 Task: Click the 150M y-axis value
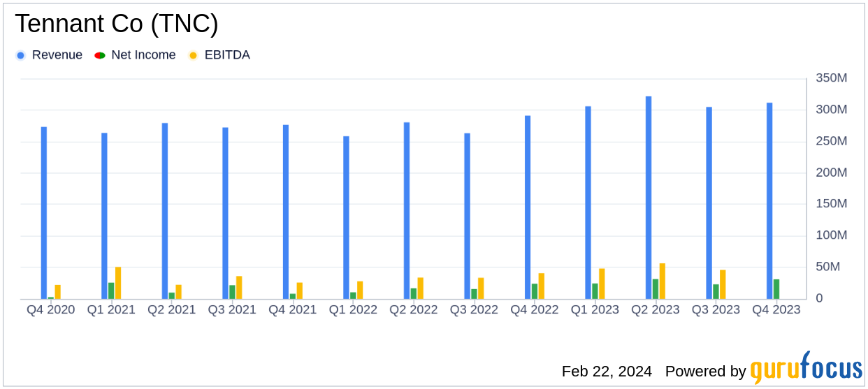(x=832, y=204)
